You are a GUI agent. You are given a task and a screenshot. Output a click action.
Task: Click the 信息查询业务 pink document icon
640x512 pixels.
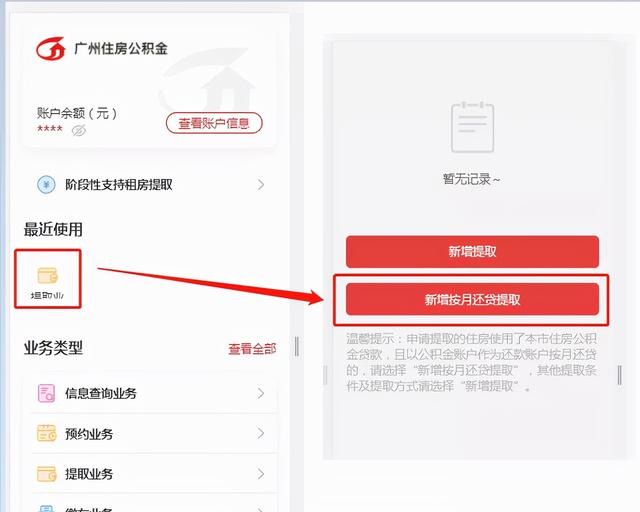tap(46, 394)
